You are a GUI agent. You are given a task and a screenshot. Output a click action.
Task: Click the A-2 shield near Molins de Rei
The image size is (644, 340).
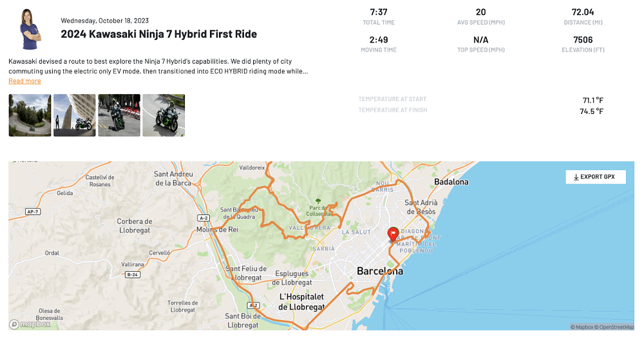[204, 218]
